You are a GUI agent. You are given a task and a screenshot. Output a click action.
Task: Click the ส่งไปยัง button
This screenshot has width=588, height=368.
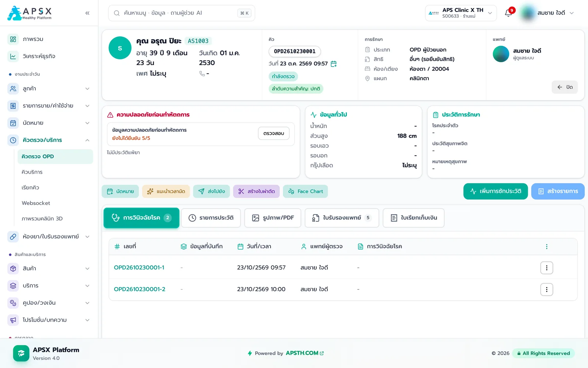212,191
